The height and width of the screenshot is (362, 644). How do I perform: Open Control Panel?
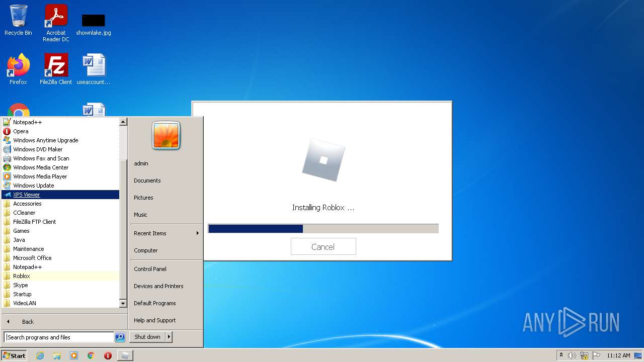coord(166,269)
